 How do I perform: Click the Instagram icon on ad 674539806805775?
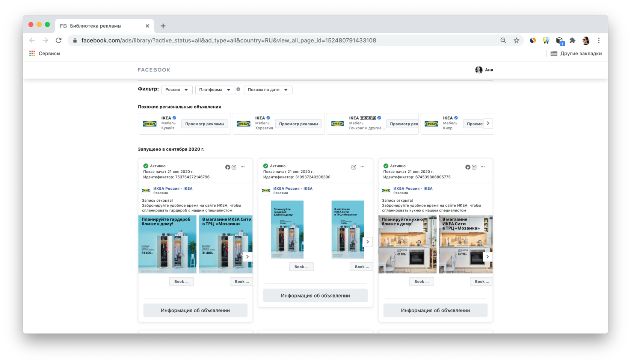[x=474, y=167]
